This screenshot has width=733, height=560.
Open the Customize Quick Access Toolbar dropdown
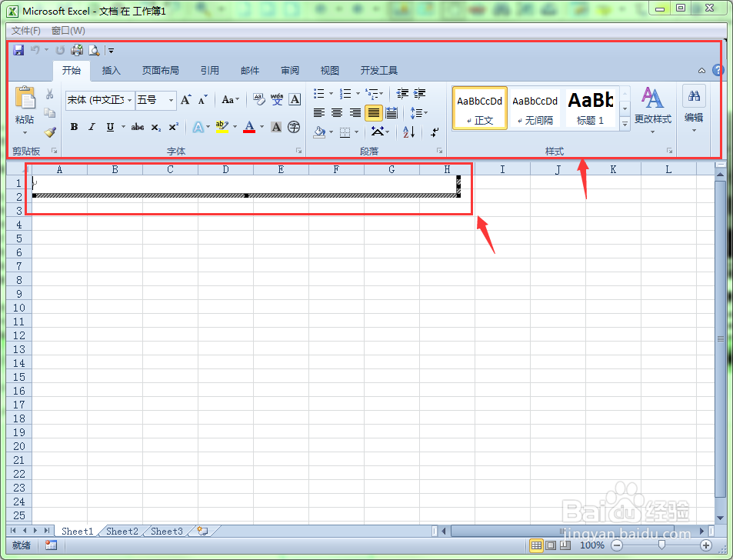[x=111, y=51]
